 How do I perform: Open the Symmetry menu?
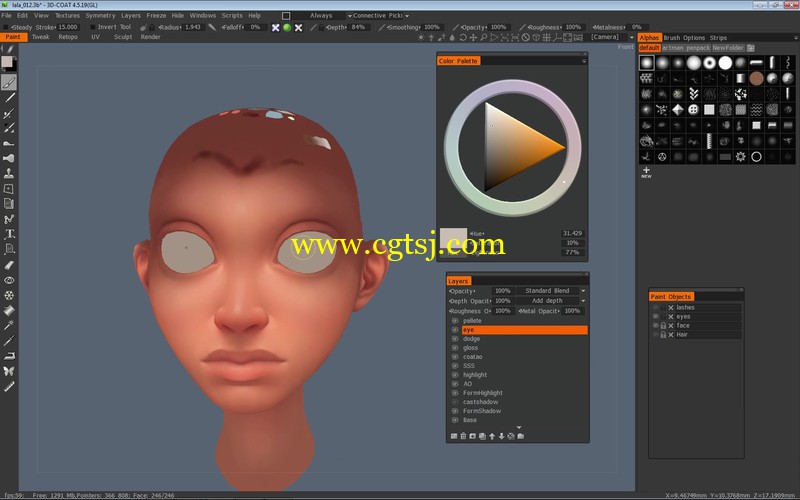pyautogui.click(x=100, y=16)
